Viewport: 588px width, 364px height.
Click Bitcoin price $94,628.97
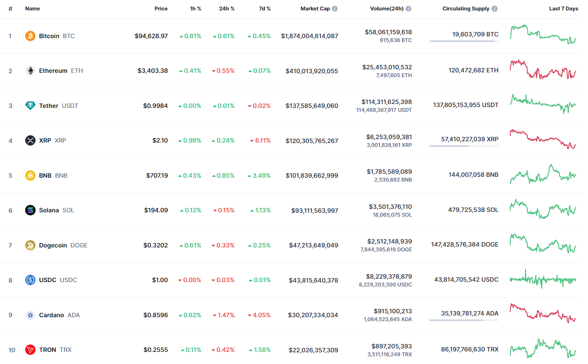click(x=151, y=36)
